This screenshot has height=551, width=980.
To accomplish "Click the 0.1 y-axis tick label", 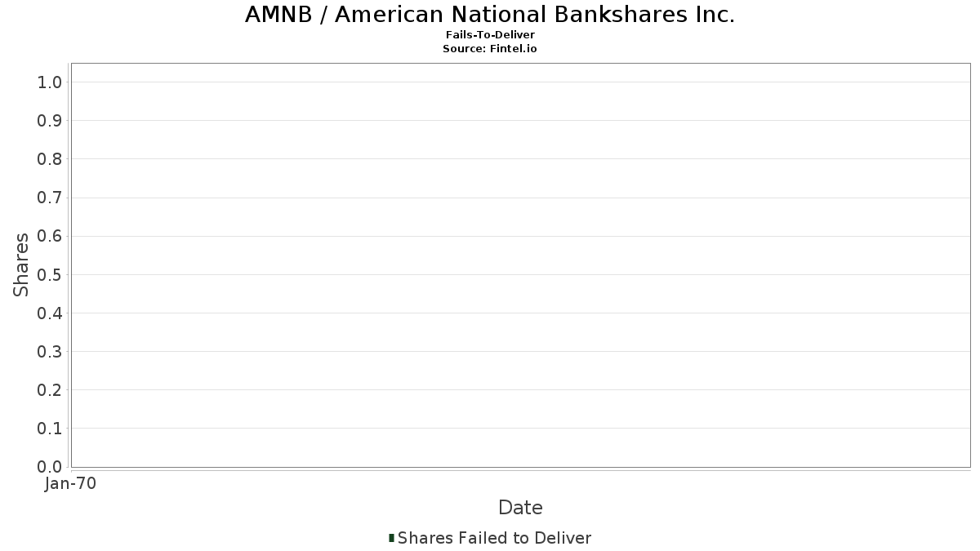I will click(49, 429).
